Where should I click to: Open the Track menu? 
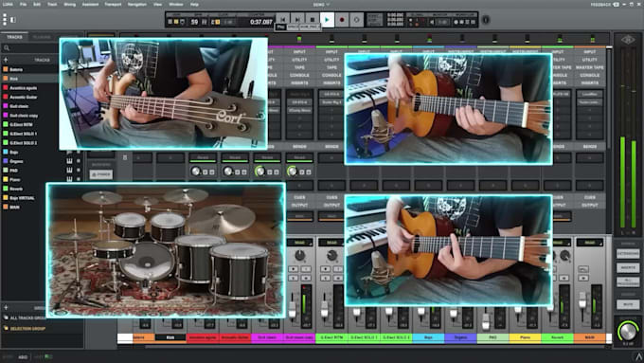click(52, 5)
